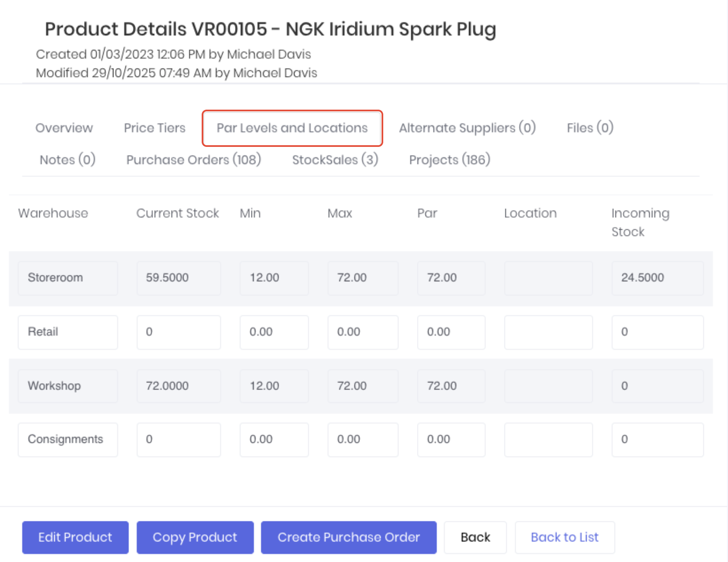Click the Warehouse column header
The height and width of the screenshot is (562, 728).
click(53, 213)
